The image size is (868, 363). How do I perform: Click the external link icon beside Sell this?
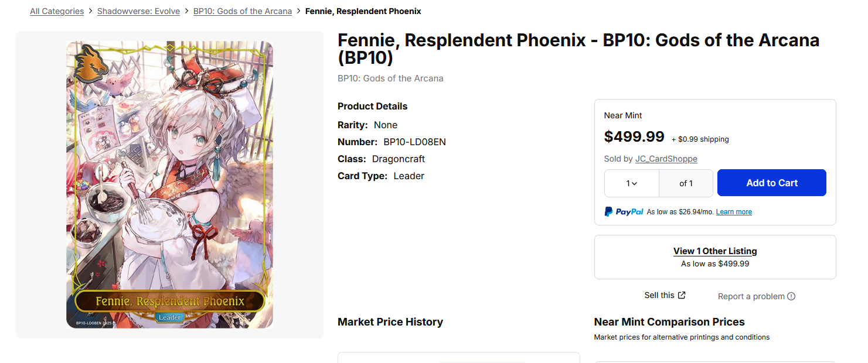(x=682, y=296)
